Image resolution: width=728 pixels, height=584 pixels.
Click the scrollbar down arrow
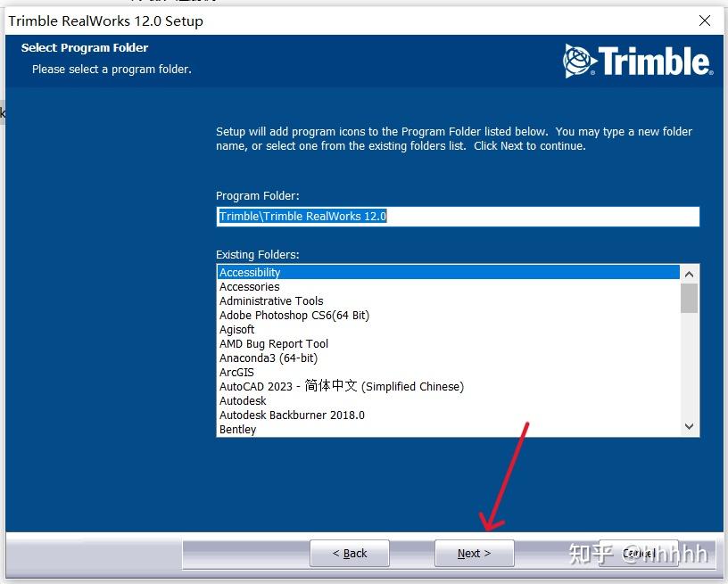click(x=689, y=426)
